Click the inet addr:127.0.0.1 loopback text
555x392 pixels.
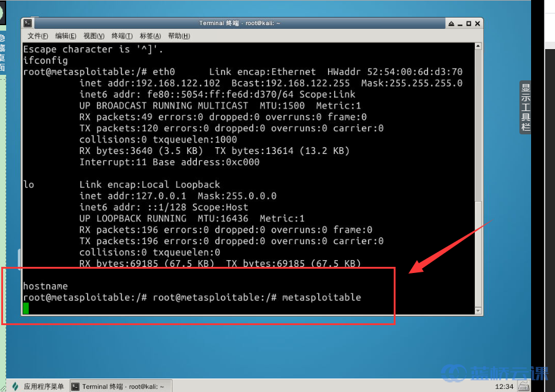(132, 196)
